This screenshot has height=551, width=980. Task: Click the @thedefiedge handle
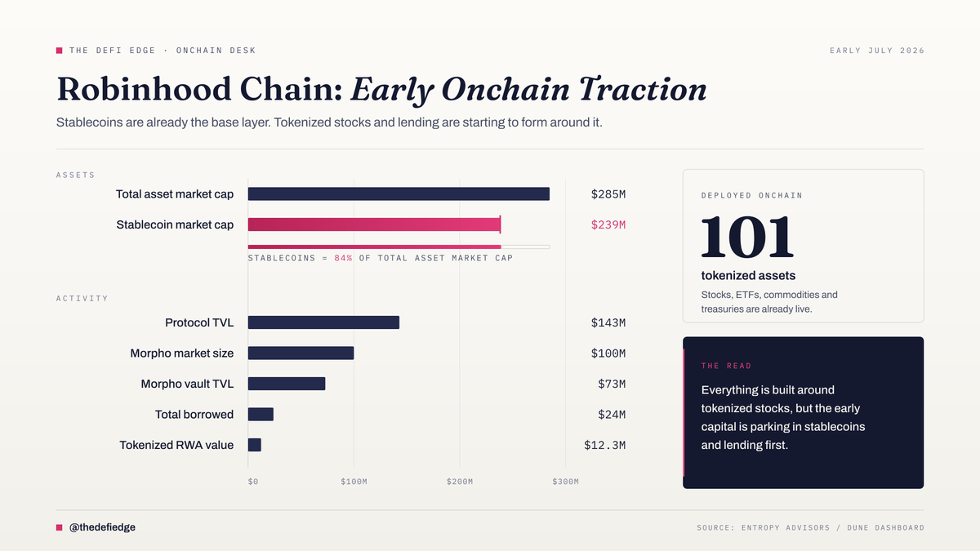click(x=102, y=527)
